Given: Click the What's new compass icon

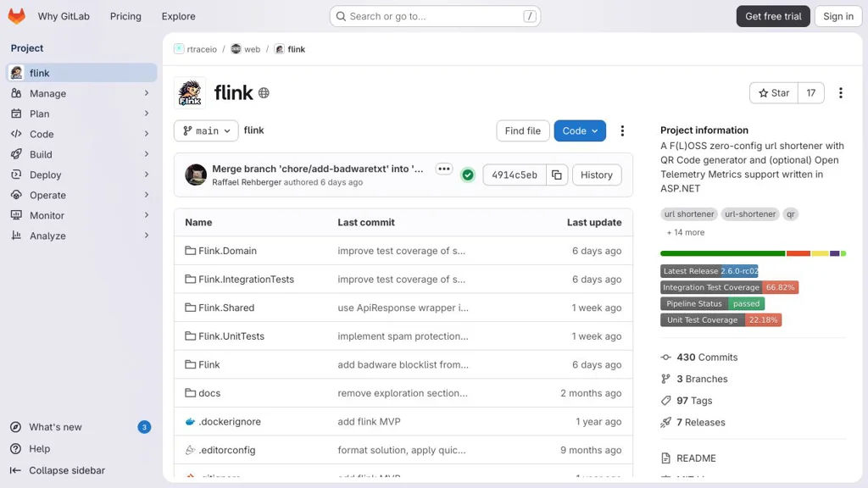Looking at the screenshot, I should point(16,427).
